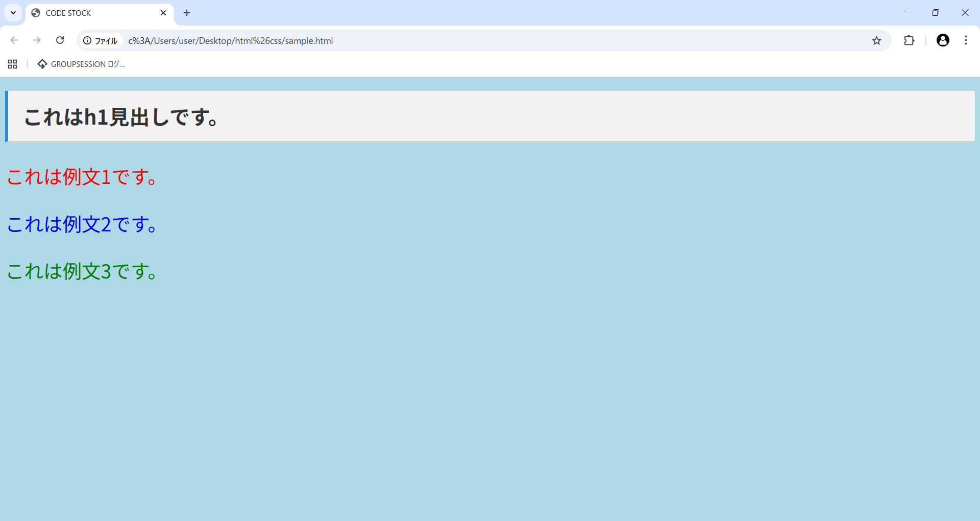Select the CODE STOCK tab
Viewport: 980px width, 521px height.
[92, 13]
